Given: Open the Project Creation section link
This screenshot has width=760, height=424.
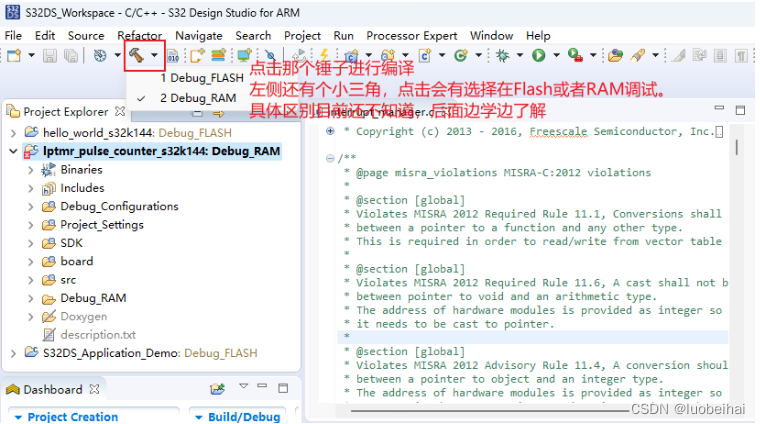Looking at the screenshot, I should [73, 417].
